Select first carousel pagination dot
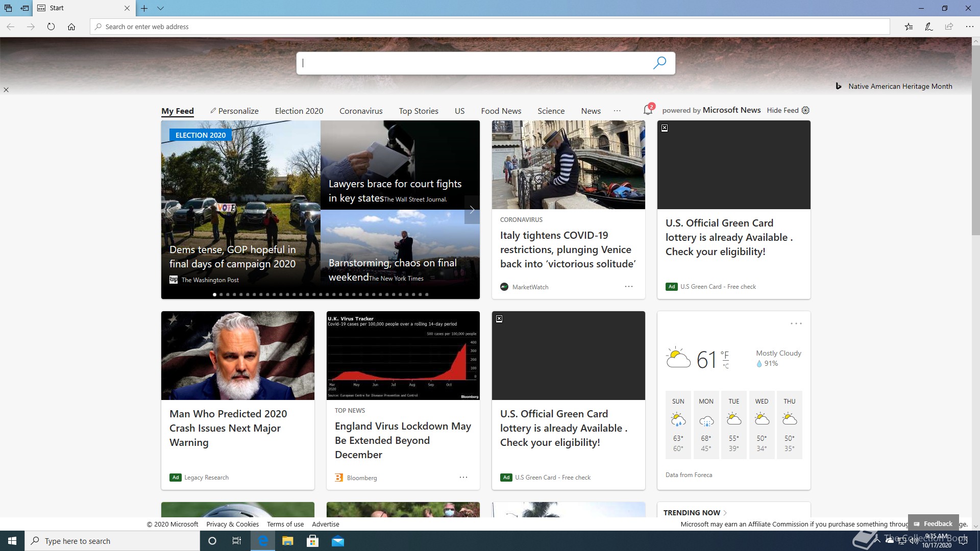Viewport: 980px width, 551px height. (214, 294)
